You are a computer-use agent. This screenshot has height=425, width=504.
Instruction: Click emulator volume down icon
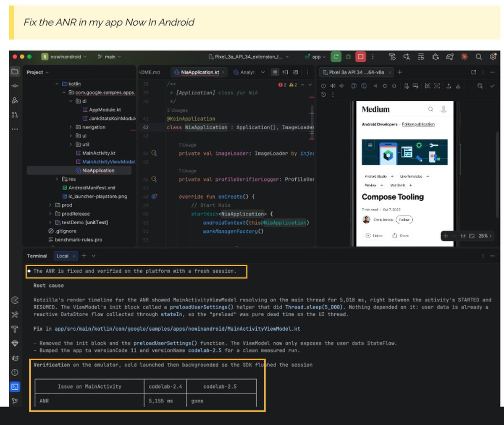[341, 86]
